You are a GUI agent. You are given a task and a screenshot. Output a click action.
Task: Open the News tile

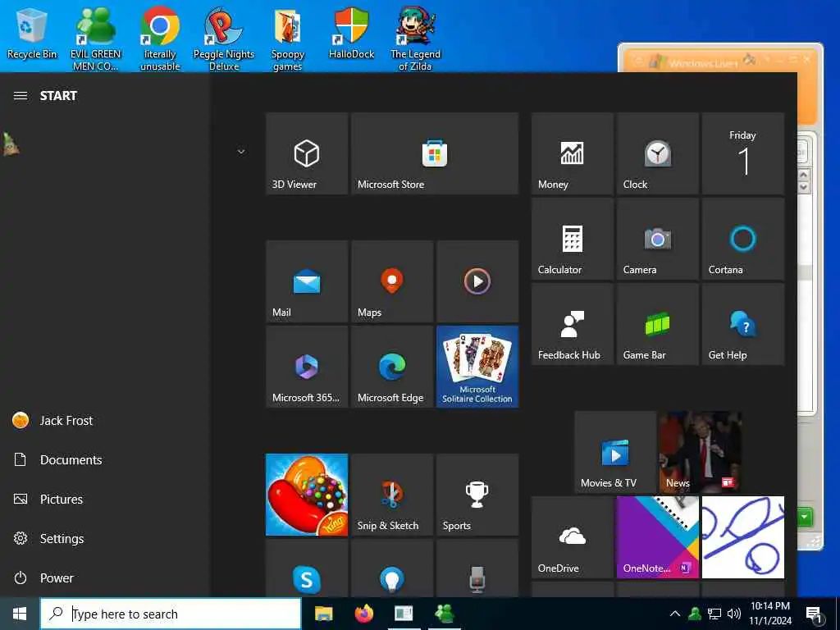[701, 452]
